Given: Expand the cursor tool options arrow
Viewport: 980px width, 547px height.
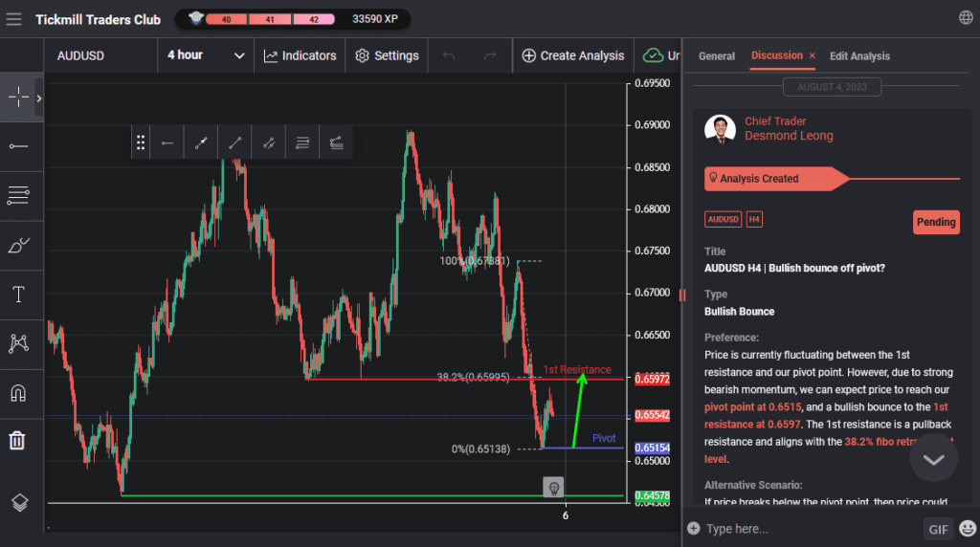Looking at the screenshot, I should [x=39, y=98].
